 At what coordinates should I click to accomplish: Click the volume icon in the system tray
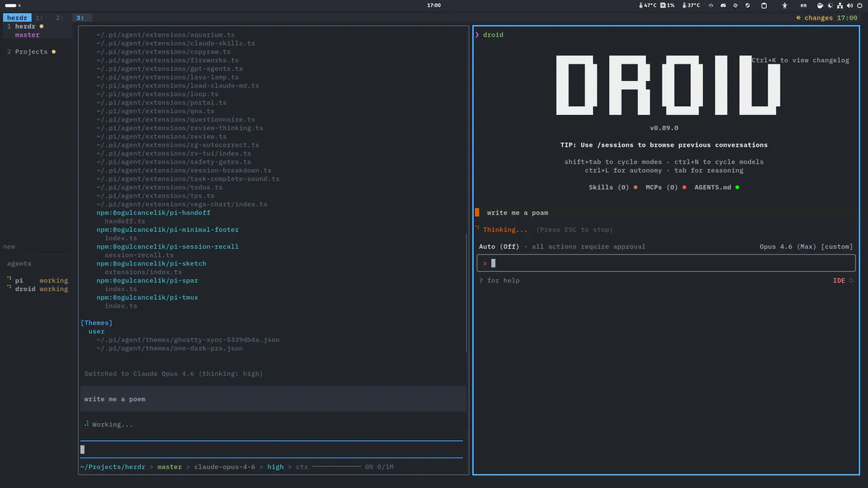point(851,6)
